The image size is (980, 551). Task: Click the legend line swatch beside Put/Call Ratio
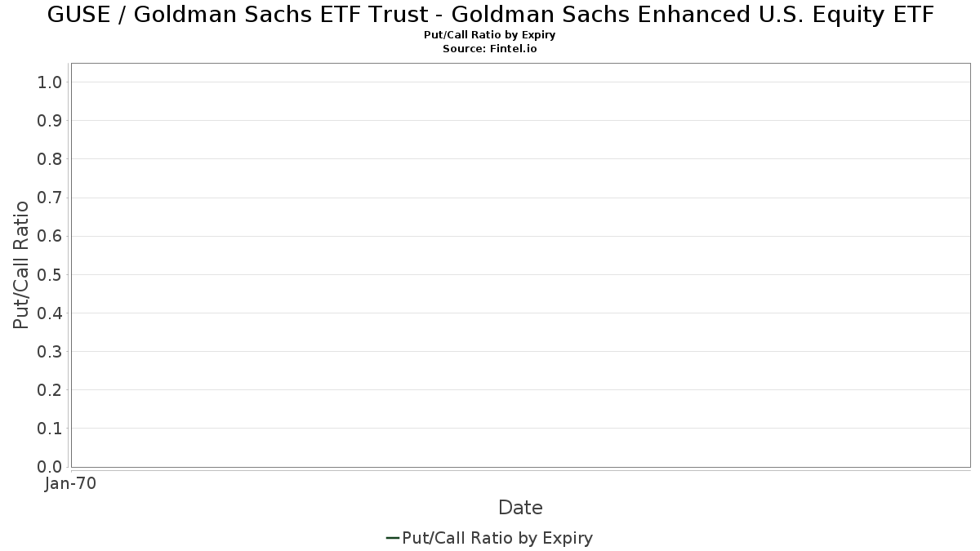(x=392, y=538)
